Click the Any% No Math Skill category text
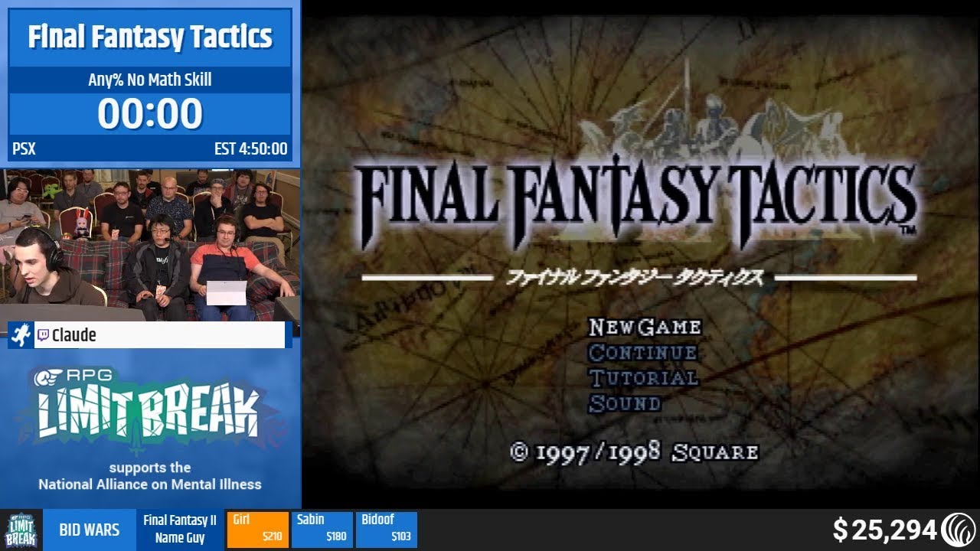The image size is (980, 551). (150, 80)
